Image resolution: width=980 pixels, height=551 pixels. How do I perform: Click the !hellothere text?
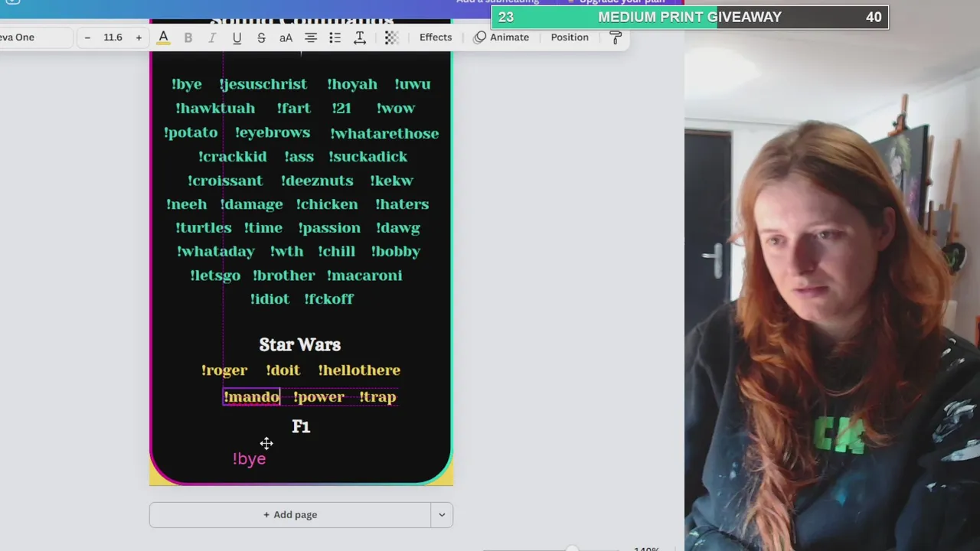point(359,370)
